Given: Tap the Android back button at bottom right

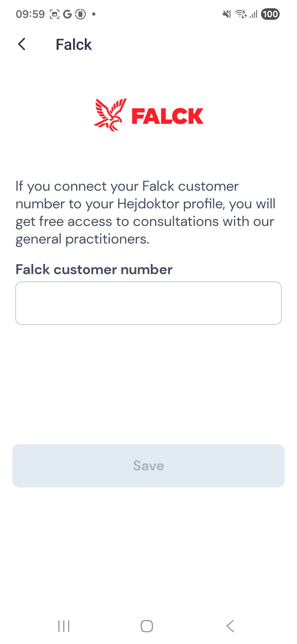Looking at the screenshot, I should (230, 625).
